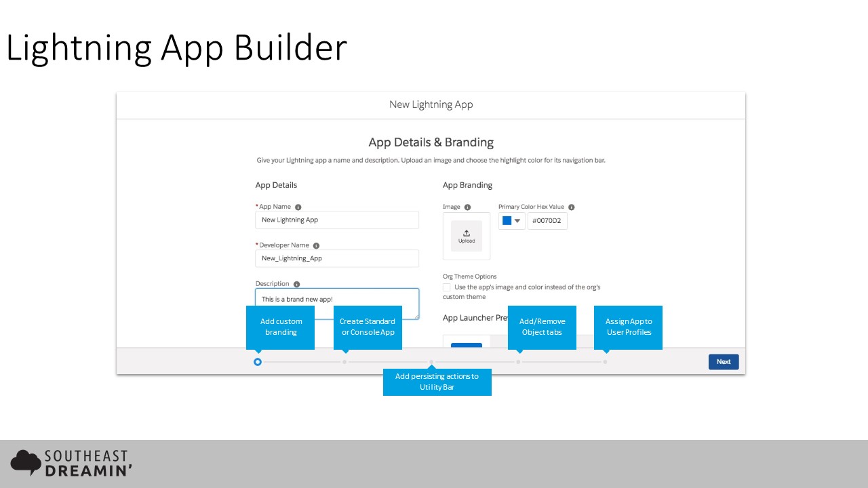Click the Image info icon
The width and height of the screenshot is (868, 488).
pyautogui.click(x=468, y=207)
